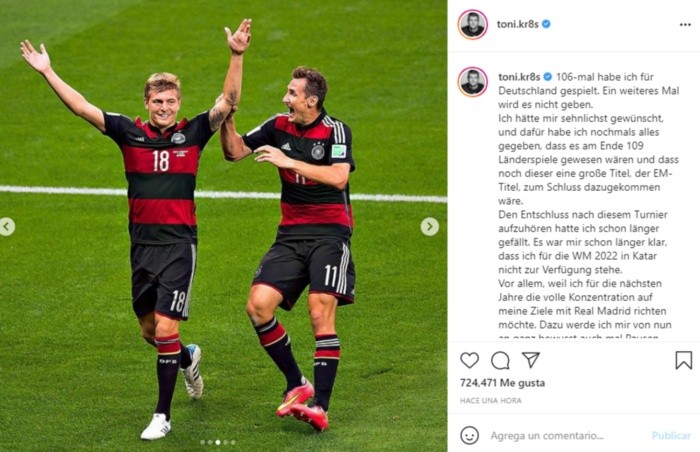Open toni.kr8s username in the caption
This screenshot has height=452, width=700.
(519, 77)
